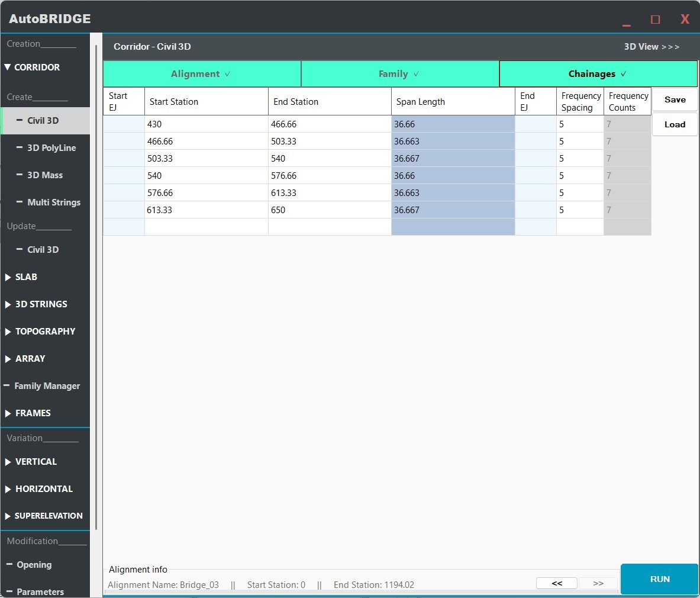Open the Chainages tab
This screenshot has height=598, width=700.
click(598, 74)
